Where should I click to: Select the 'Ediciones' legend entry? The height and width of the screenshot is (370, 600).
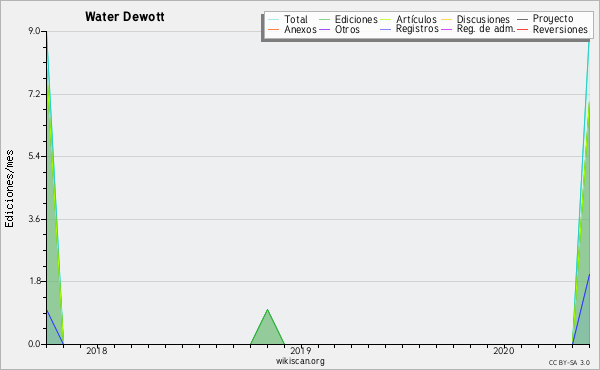tap(348, 19)
